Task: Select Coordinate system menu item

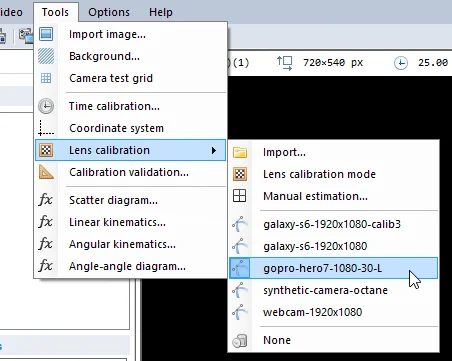Action: (x=131, y=128)
